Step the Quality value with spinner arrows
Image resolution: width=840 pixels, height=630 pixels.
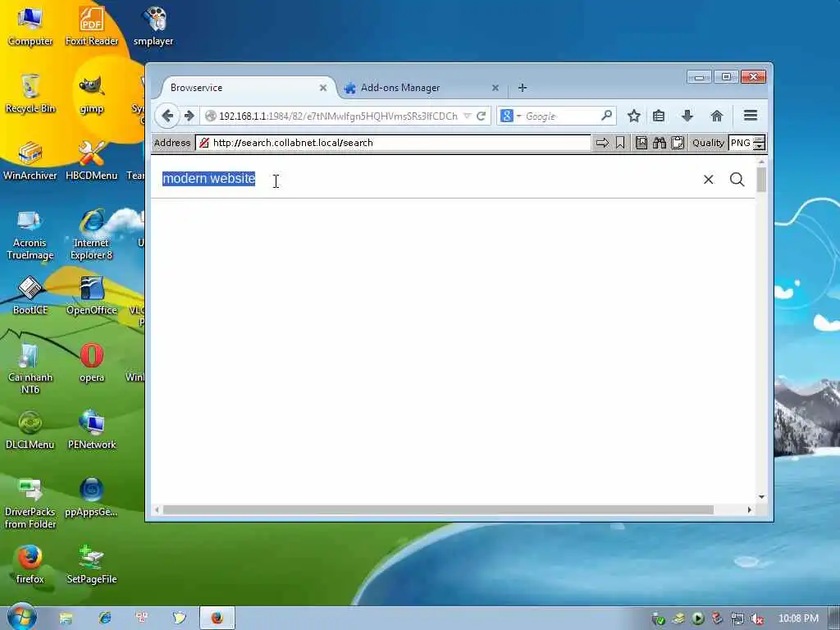(759, 143)
